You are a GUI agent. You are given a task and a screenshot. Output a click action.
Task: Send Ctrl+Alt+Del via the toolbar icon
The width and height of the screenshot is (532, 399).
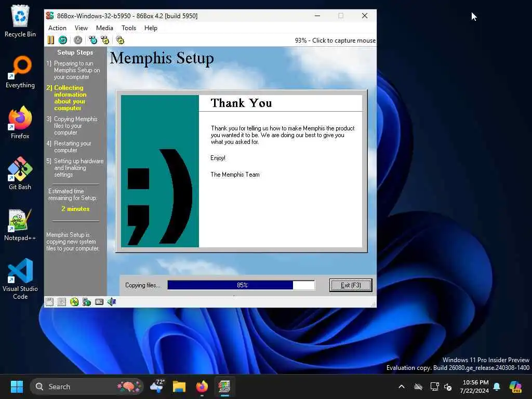93,40
